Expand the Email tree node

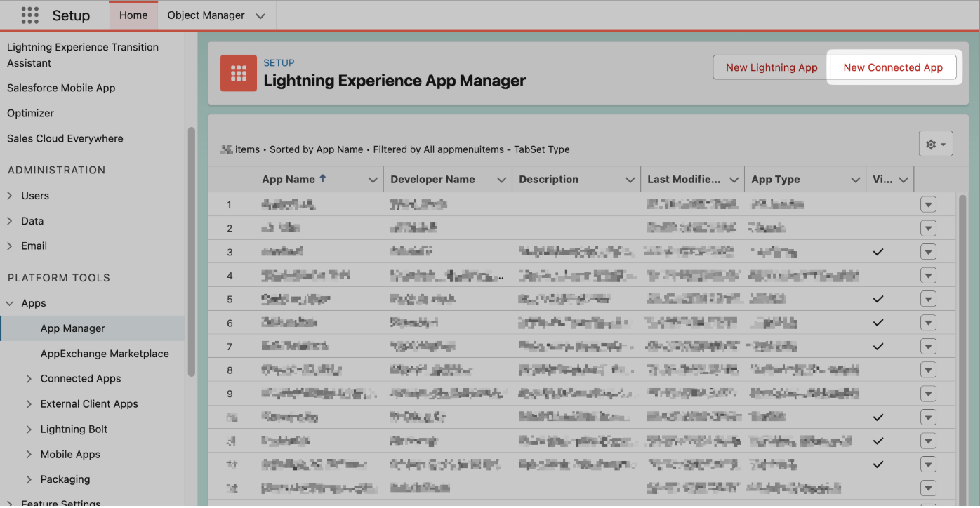pos(10,246)
